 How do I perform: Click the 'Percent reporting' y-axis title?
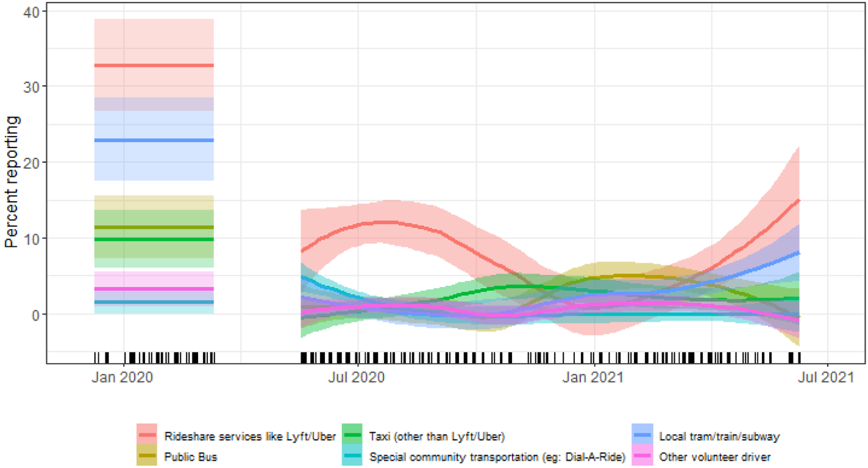coord(11,182)
